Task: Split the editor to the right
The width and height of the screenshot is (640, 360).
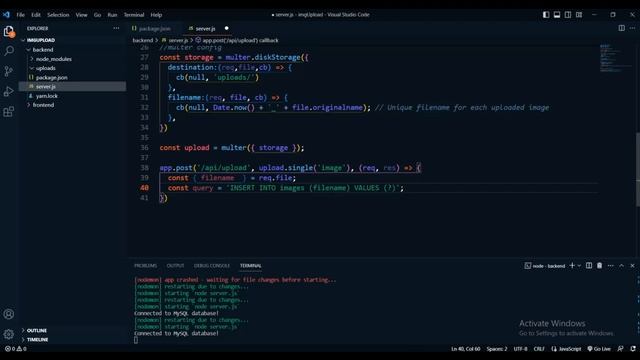Action: pyautogui.click(x=621, y=28)
